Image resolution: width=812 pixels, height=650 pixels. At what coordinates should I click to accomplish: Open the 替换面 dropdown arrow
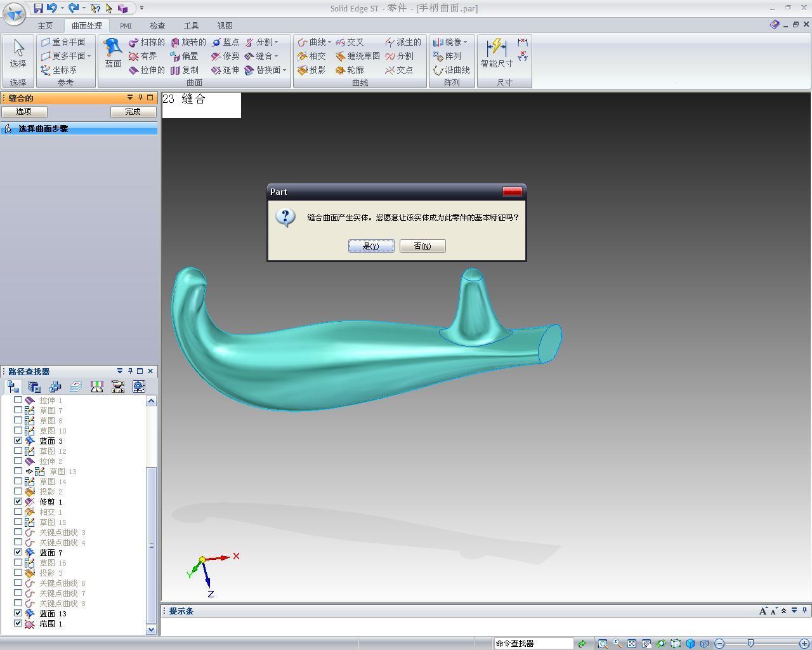284,70
